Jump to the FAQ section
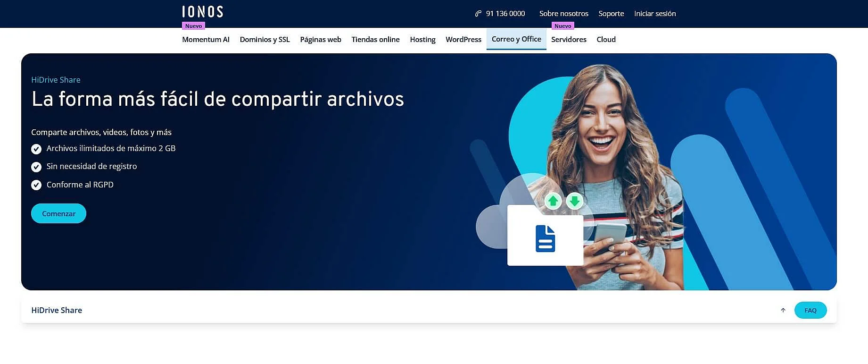Screen dimensions: 868x364 coord(810,310)
